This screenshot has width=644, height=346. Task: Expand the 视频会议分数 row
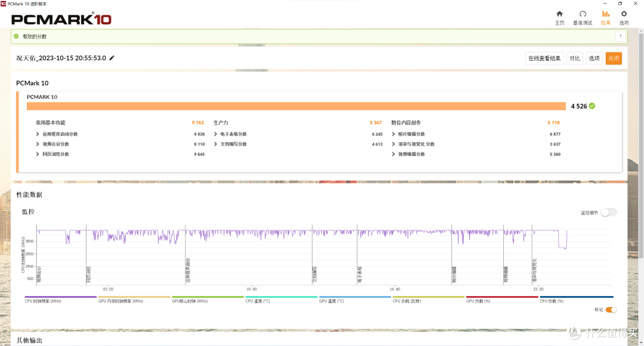point(38,144)
